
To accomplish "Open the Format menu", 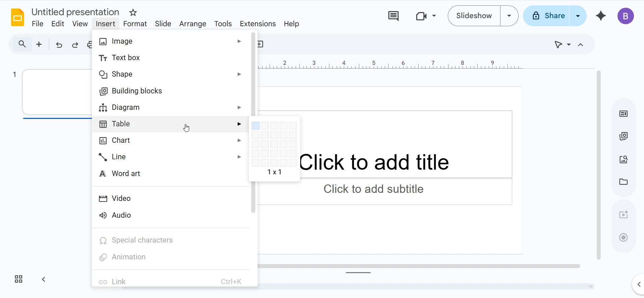I will tap(135, 24).
